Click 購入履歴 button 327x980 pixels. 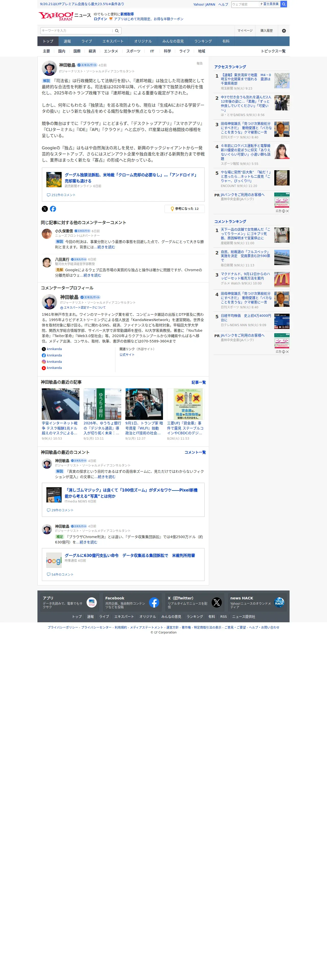coord(266,31)
